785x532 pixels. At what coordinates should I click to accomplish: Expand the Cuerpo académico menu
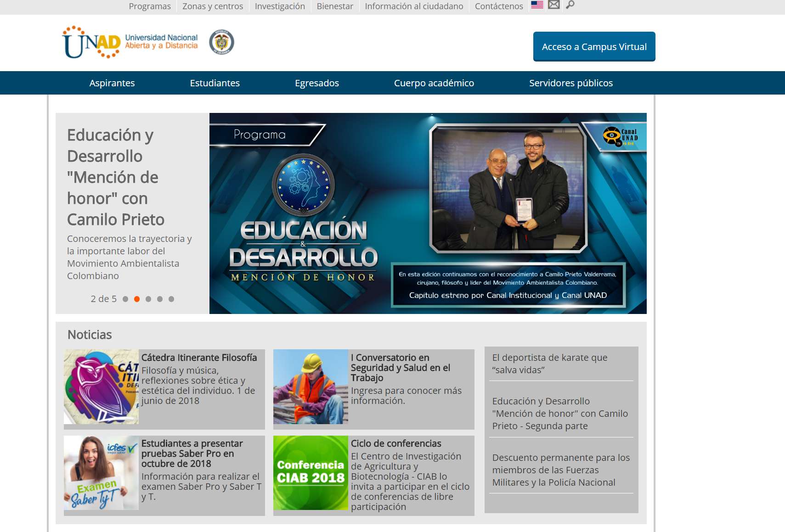[x=434, y=83]
